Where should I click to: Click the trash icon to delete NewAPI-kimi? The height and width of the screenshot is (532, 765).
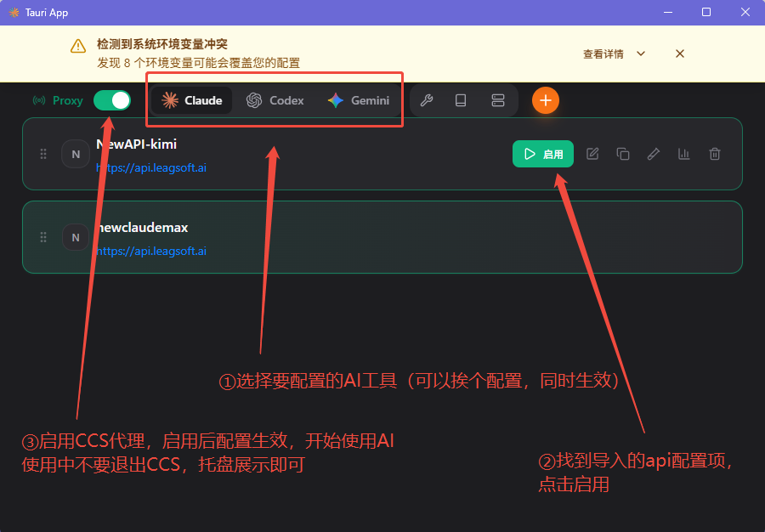click(x=714, y=154)
